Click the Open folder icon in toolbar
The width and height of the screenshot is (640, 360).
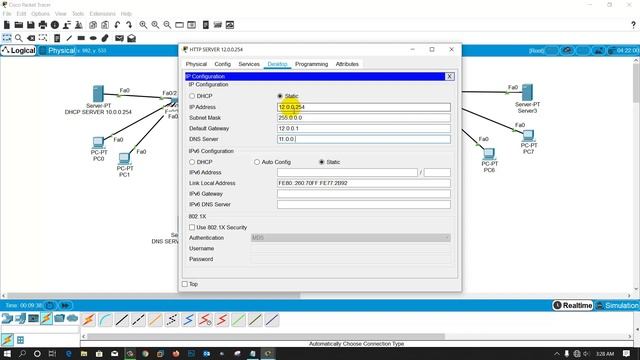point(19,25)
